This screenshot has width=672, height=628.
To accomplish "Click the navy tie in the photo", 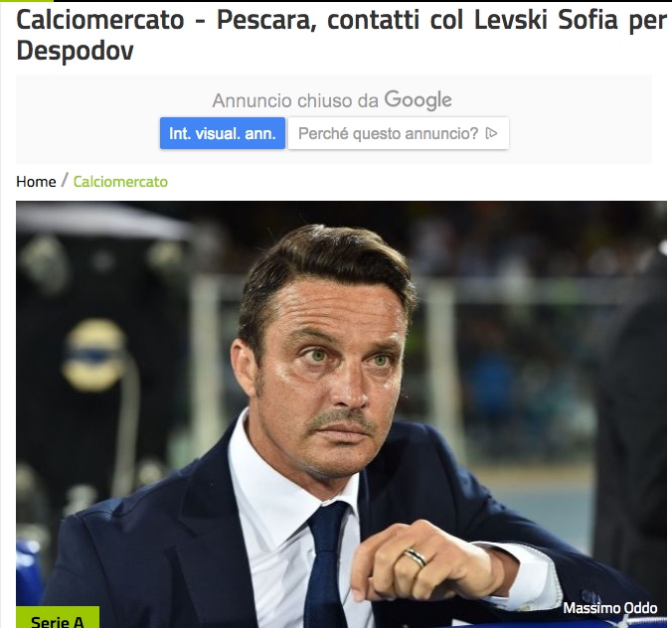I will [x=326, y=565].
